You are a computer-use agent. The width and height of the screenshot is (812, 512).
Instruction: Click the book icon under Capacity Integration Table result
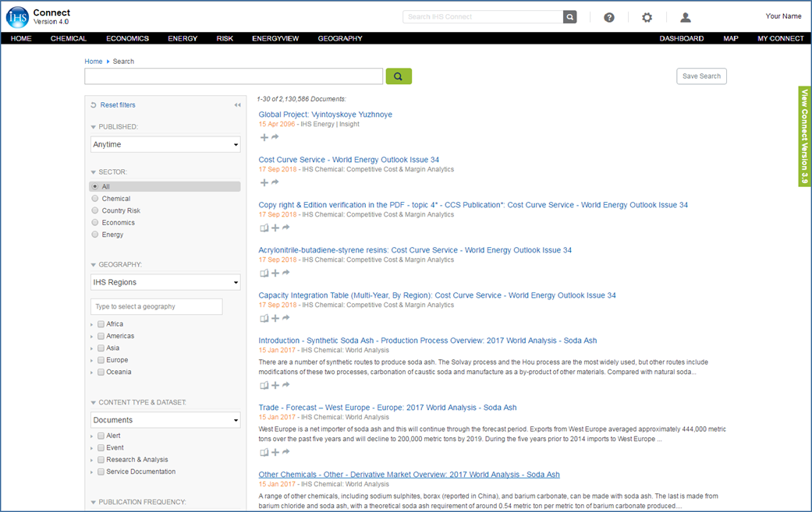(x=264, y=318)
